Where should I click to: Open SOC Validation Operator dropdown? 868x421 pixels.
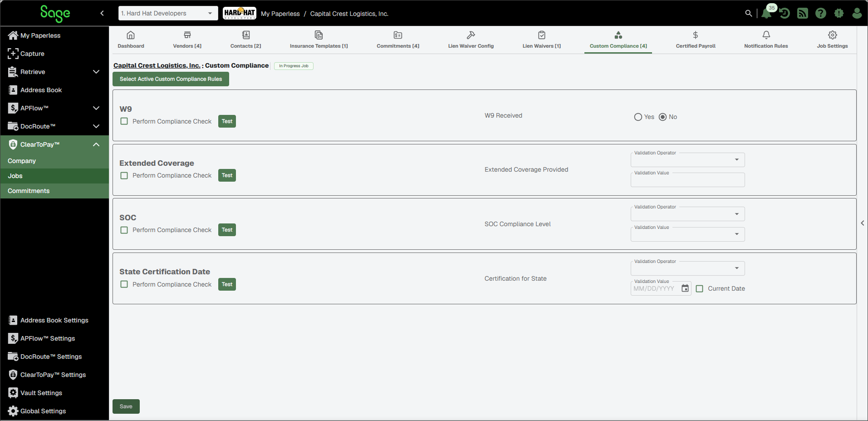click(687, 214)
